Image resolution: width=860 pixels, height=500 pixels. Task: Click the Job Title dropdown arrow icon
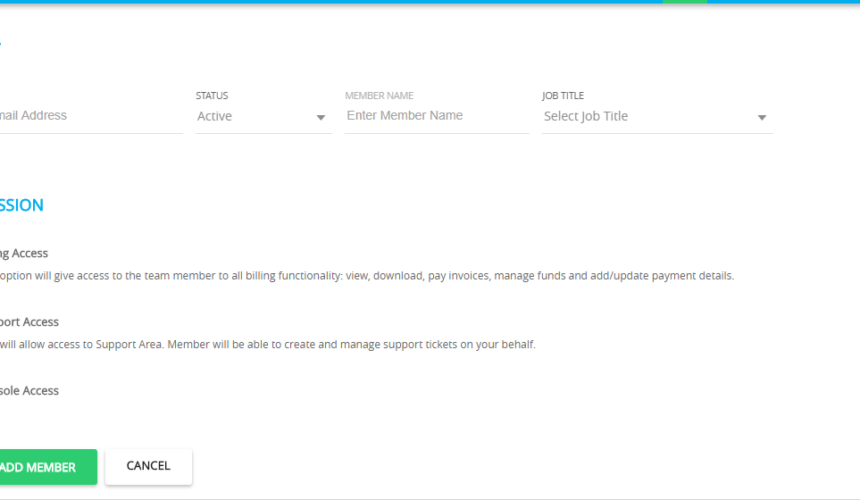click(x=762, y=117)
